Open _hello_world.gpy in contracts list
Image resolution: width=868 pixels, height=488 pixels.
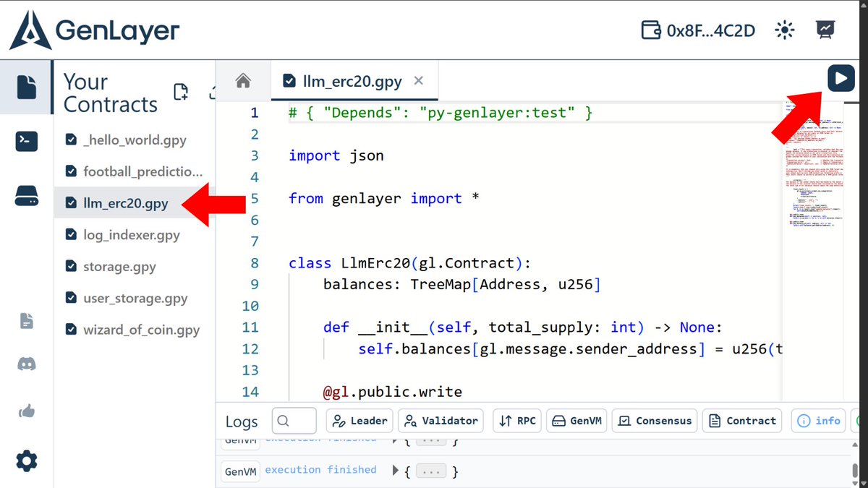(x=134, y=140)
